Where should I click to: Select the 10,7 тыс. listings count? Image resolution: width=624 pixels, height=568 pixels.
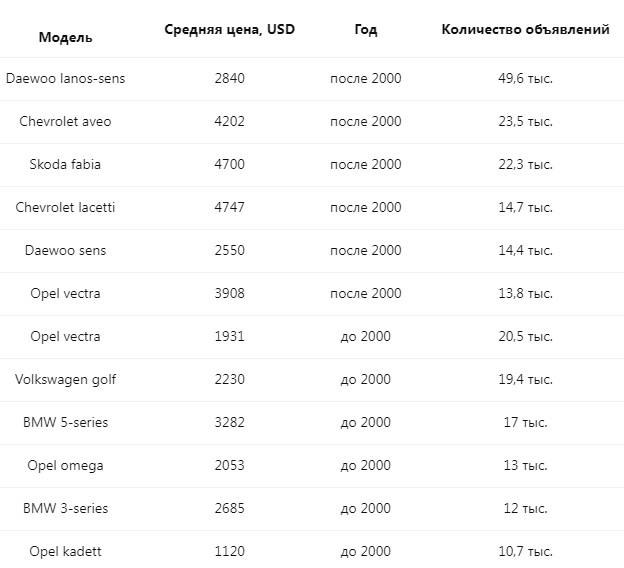coord(525,551)
